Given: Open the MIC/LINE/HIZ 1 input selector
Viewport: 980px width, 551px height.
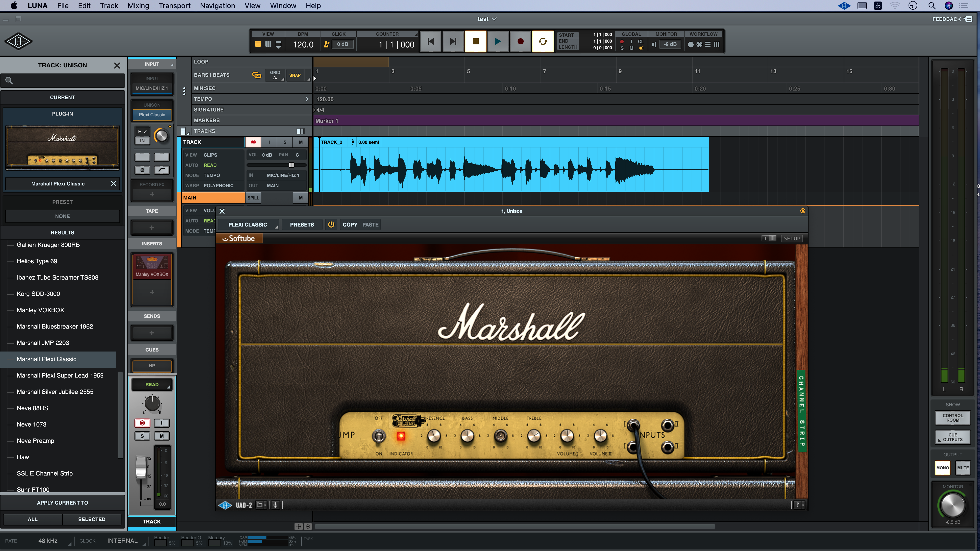Looking at the screenshot, I should click(152, 88).
